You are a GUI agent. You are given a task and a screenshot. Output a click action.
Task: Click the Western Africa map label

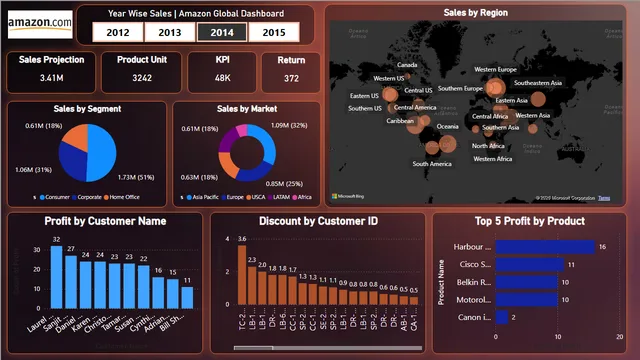coord(493,159)
